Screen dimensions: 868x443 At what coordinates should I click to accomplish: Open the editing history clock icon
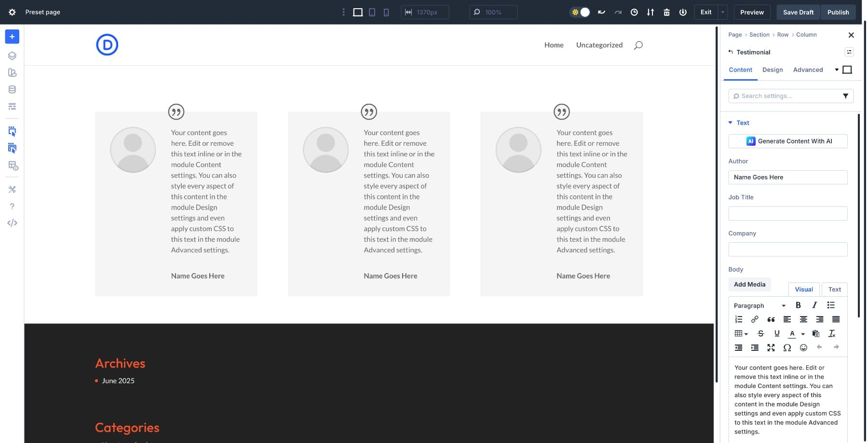(634, 13)
